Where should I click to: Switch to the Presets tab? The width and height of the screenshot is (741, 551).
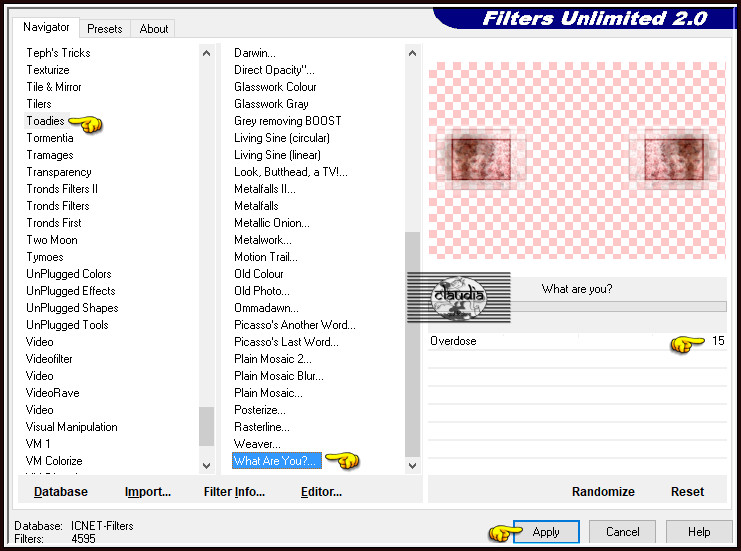(106, 29)
